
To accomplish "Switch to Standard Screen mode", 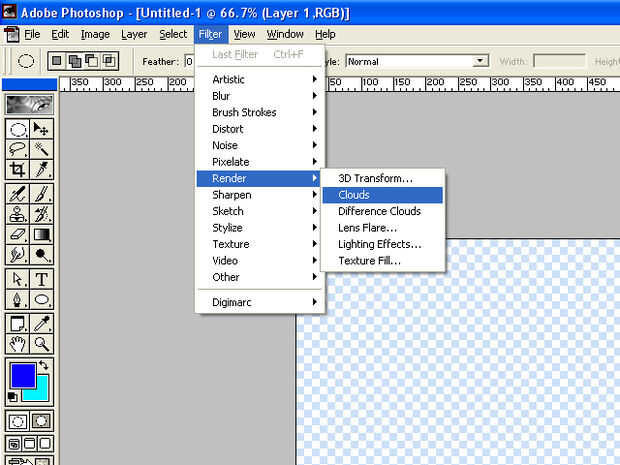I will tap(14, 444).
